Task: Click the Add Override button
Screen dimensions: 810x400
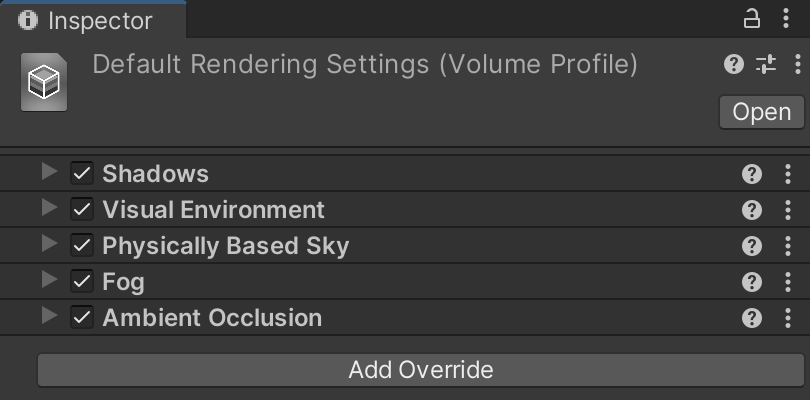Action: point(420,370)
